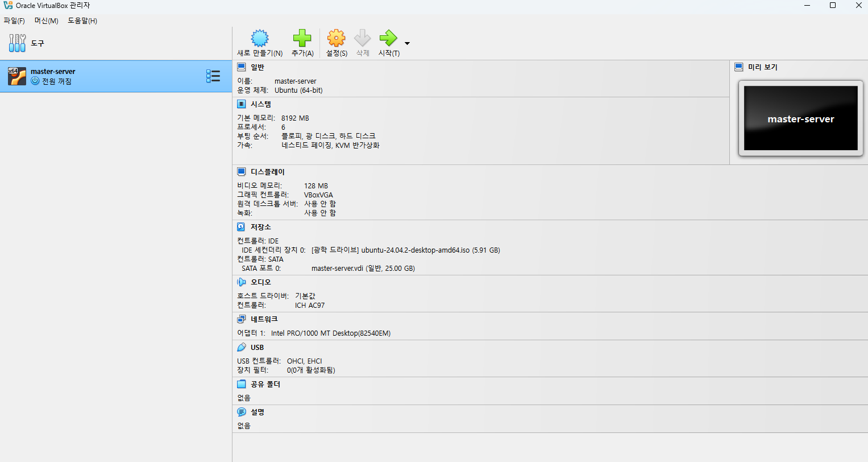Viewport: 868px width, 462px height.
Task: Click the VirtualBox logo in the title bar
Action: [8, 6]
